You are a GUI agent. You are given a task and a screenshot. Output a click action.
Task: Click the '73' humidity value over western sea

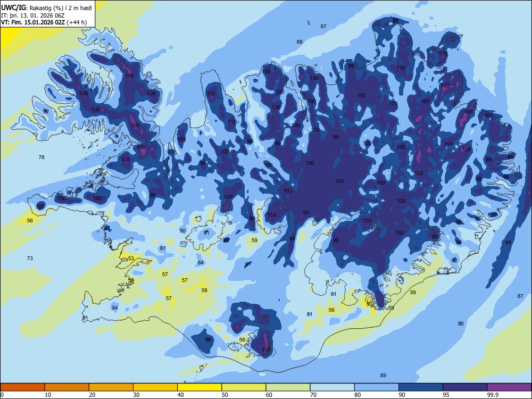(30, 258)
